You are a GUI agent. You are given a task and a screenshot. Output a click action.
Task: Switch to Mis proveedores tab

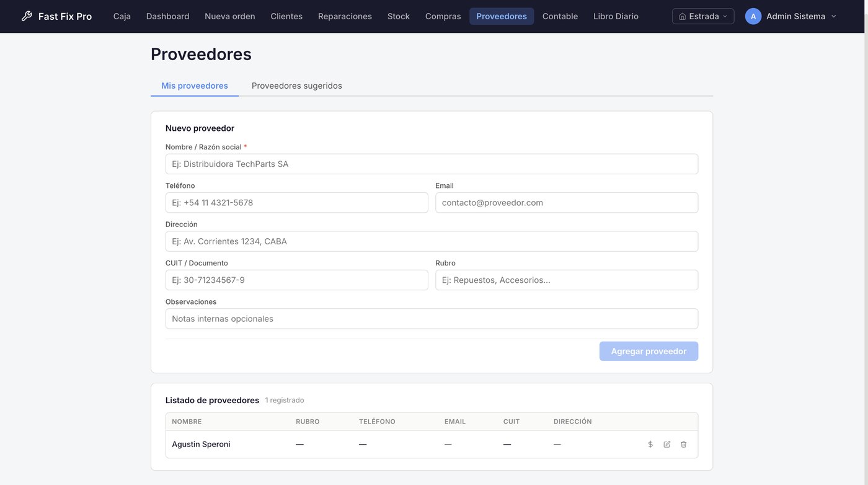pos(195,86)
